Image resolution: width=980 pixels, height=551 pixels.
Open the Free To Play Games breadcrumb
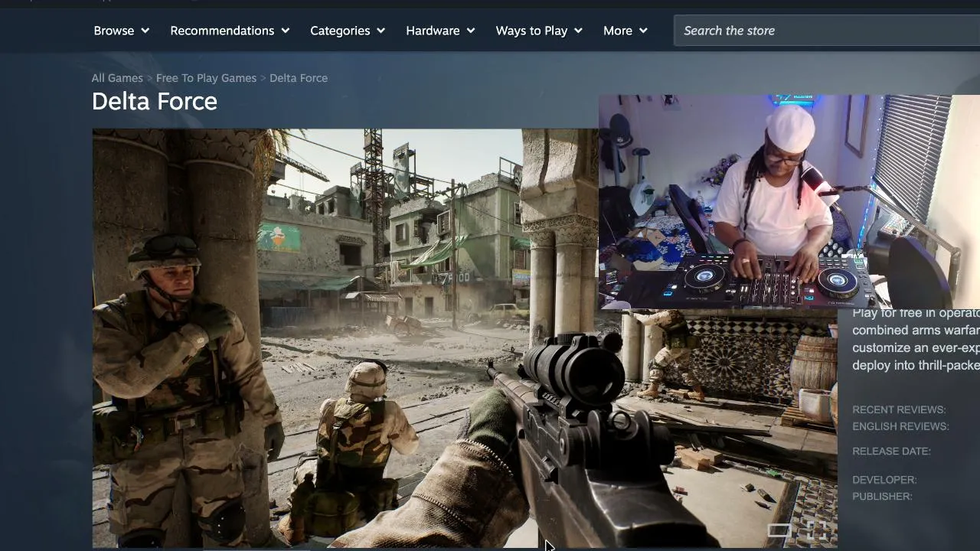[206, 78]
